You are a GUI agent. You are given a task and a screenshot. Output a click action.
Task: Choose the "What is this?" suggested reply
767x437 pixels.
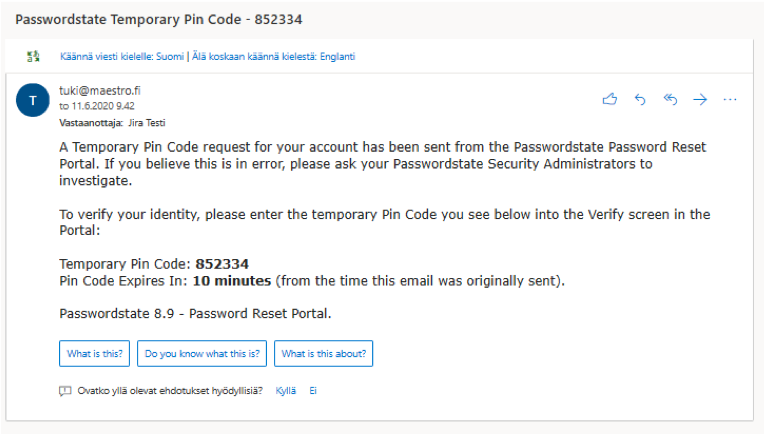(95, 354)
